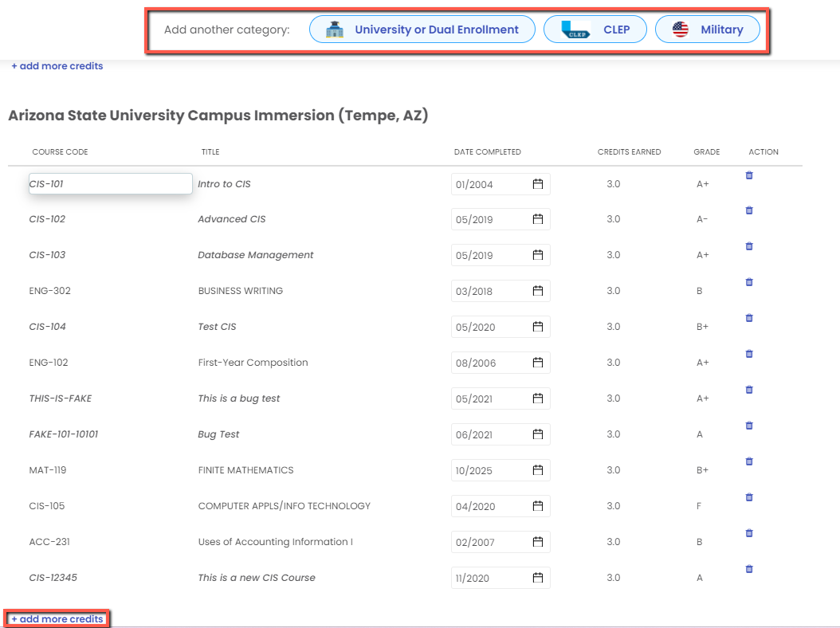Add the Military credit category
This screenshot has width=840, height=628.
707,29
